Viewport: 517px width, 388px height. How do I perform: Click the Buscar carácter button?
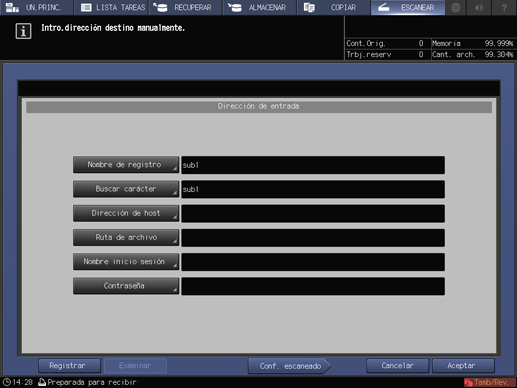pos(126,189)
